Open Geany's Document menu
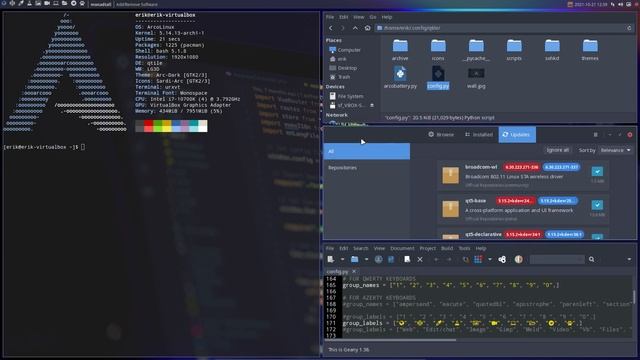 (x=402, y=248)
